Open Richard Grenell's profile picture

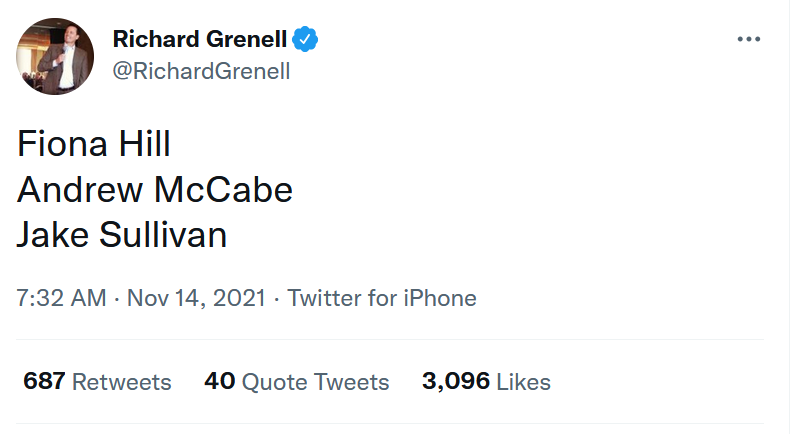click(x=55, y=56)
